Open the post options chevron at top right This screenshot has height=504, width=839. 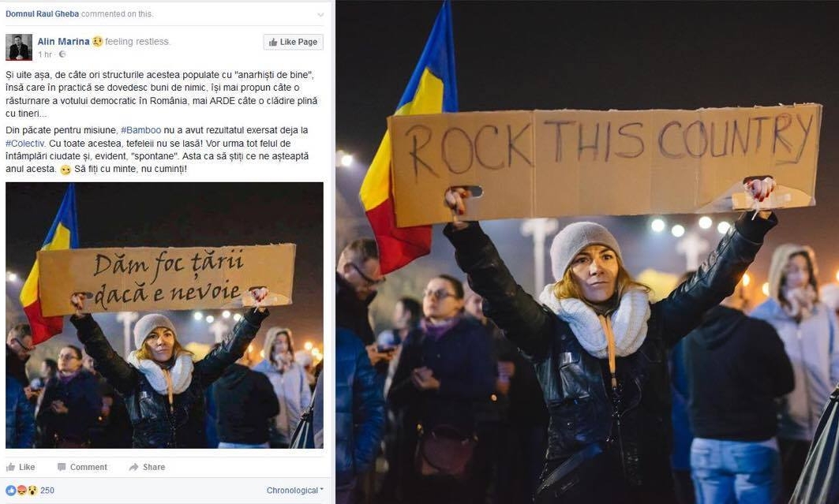[320, 14]
